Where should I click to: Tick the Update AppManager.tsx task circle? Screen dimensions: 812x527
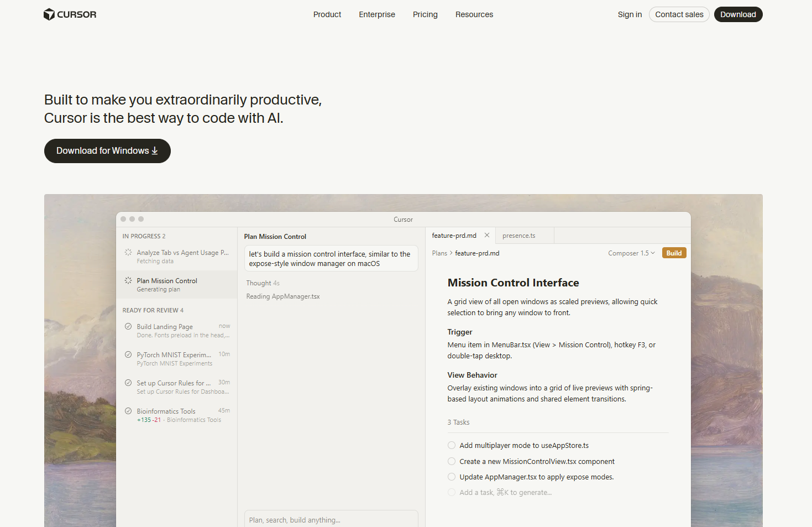452,477
